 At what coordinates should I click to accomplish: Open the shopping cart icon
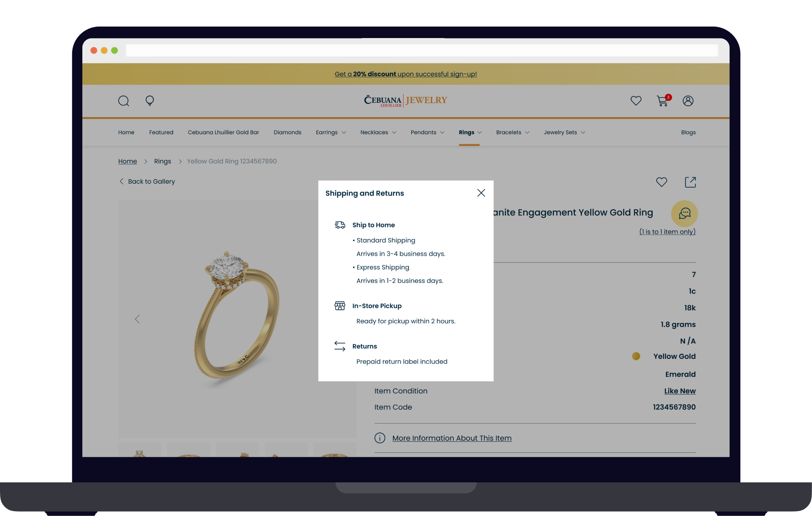coord(662,101)
